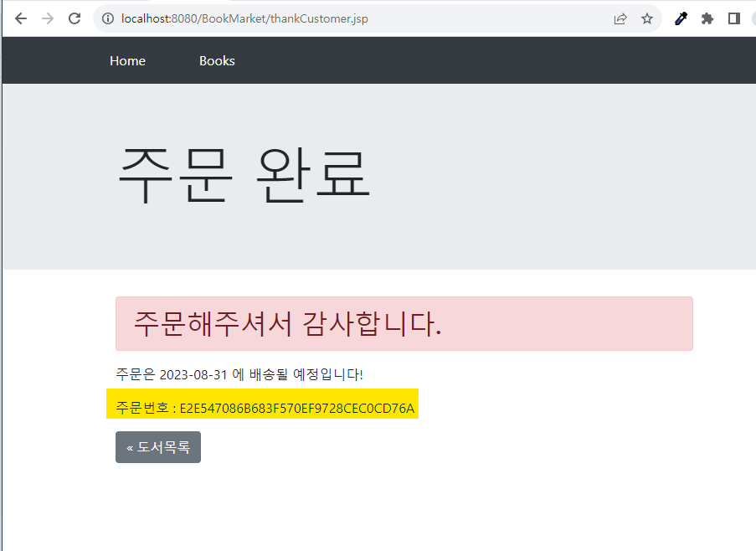Image resolution: width=756 pixels, height=551 pixels.
Task: Click the share page icon
Action: pos(620,18)
